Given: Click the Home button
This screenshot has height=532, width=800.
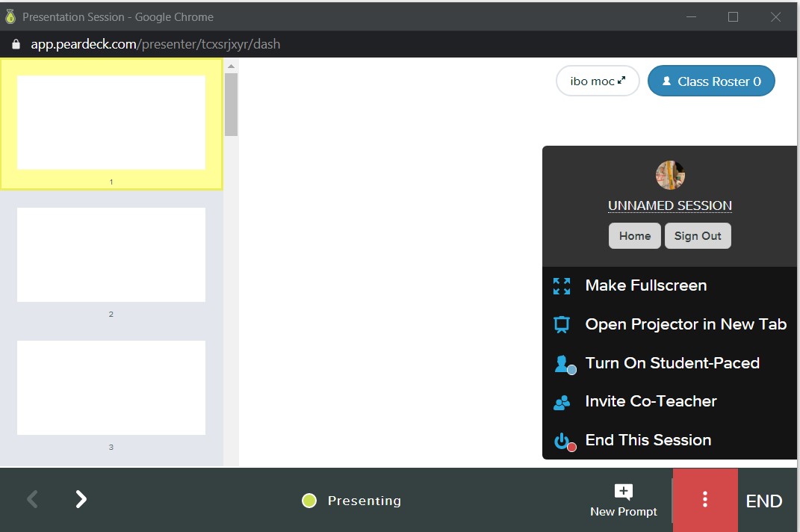Looking at the screenshot, I should tap(635, 236).
